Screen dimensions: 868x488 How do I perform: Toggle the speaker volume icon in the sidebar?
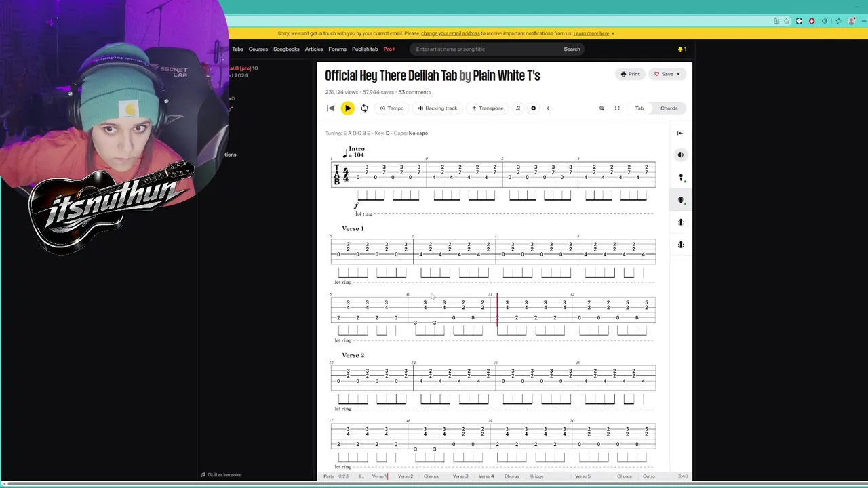click(x=681, y=155)
